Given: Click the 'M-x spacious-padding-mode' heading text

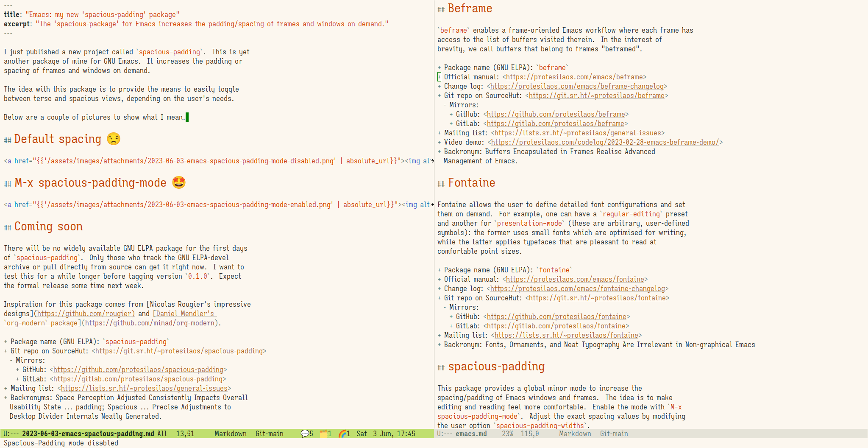Looking at the screenshot, I should (x=90, y=182).
